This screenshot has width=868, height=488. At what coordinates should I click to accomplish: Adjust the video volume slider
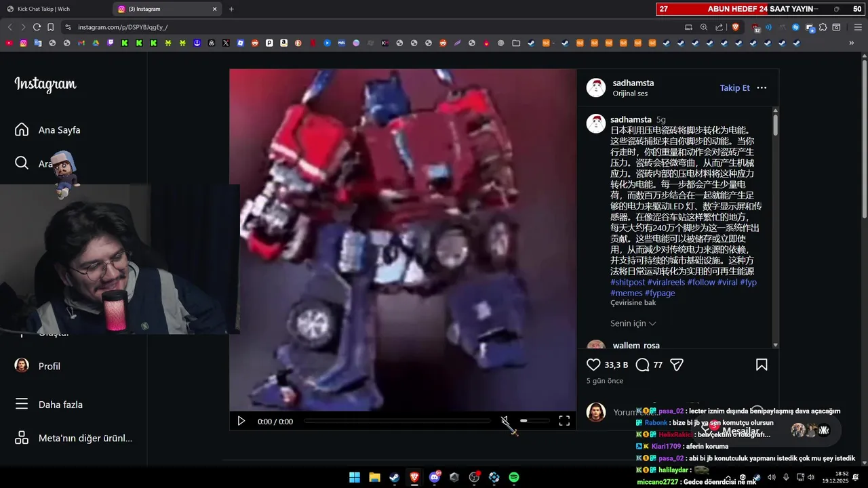pos(534,421)
